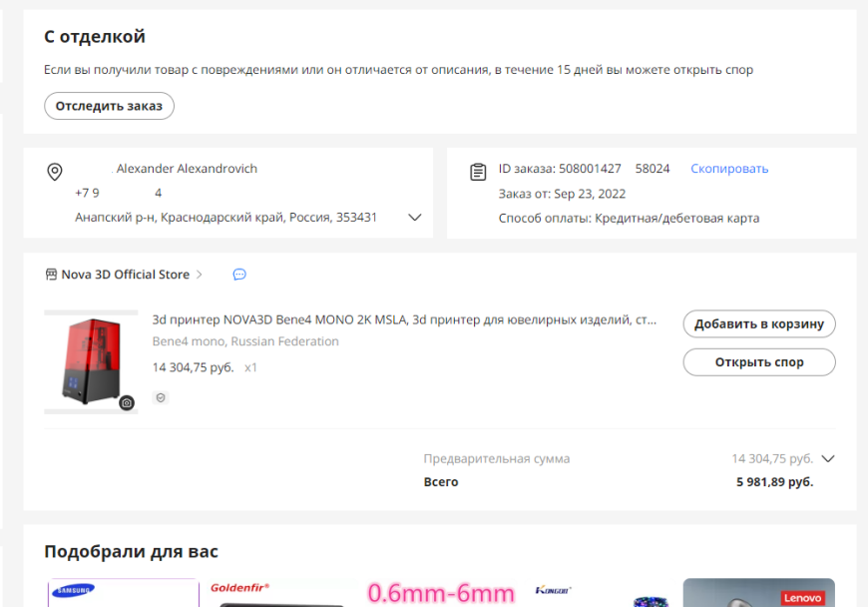Expand the delivery address details chevron
Screen dimensions: 868x607
coord(415,217)
